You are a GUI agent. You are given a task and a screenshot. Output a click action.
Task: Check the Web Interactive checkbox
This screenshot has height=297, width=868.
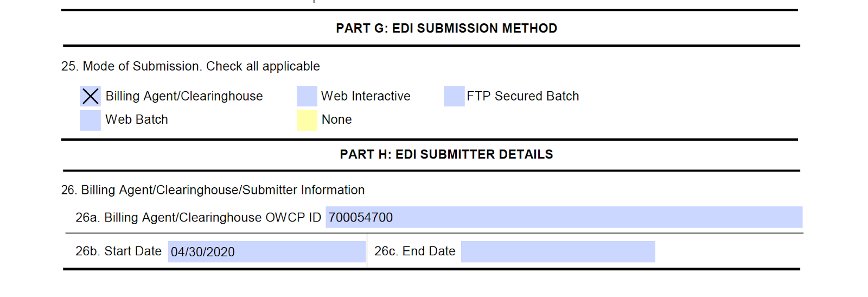click(x=307, y=96)
